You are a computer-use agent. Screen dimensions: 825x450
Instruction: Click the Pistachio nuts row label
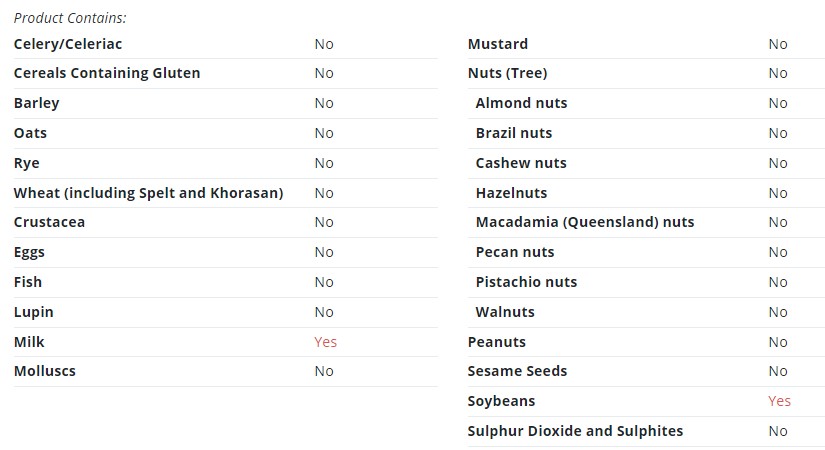tap(526, 282)
